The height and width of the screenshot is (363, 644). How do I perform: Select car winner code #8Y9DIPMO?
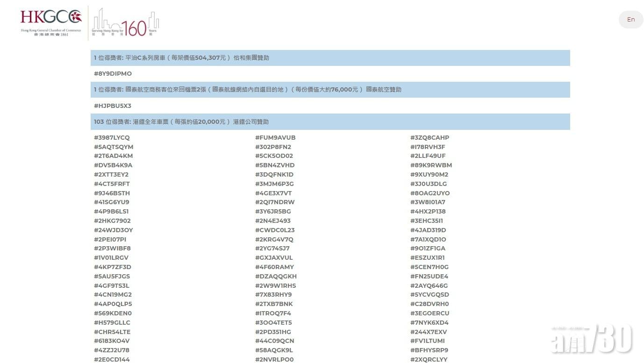[x=113, y=74]
